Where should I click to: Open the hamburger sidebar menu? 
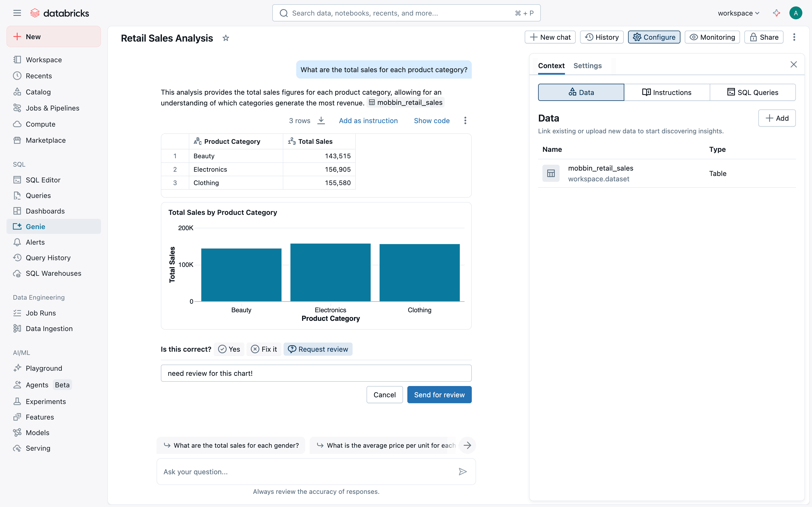coord(17,13)
